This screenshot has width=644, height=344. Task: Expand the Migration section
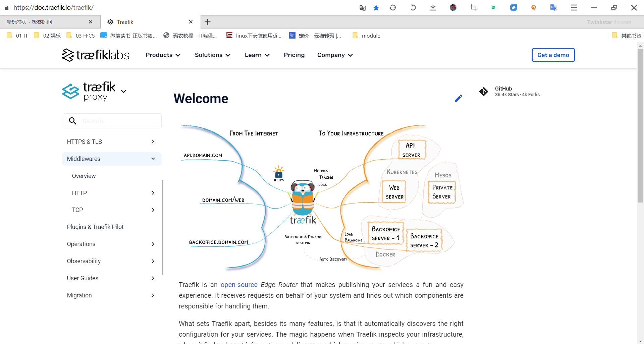point(112,295)
